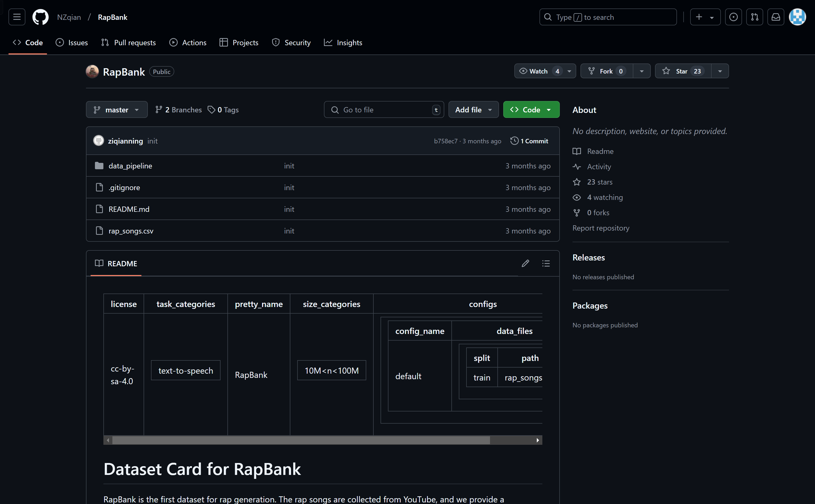
Task: Open the user profile avatar menu
Action: [797, 17]
